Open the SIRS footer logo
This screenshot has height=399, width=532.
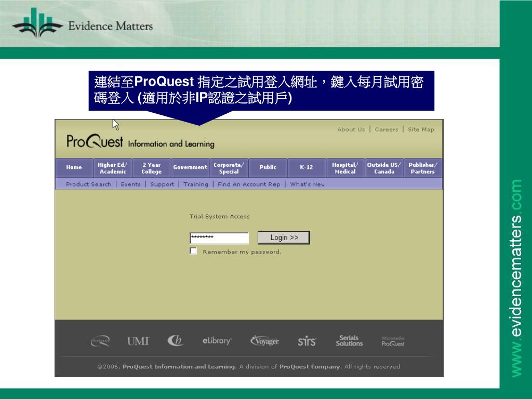(307, 341)
